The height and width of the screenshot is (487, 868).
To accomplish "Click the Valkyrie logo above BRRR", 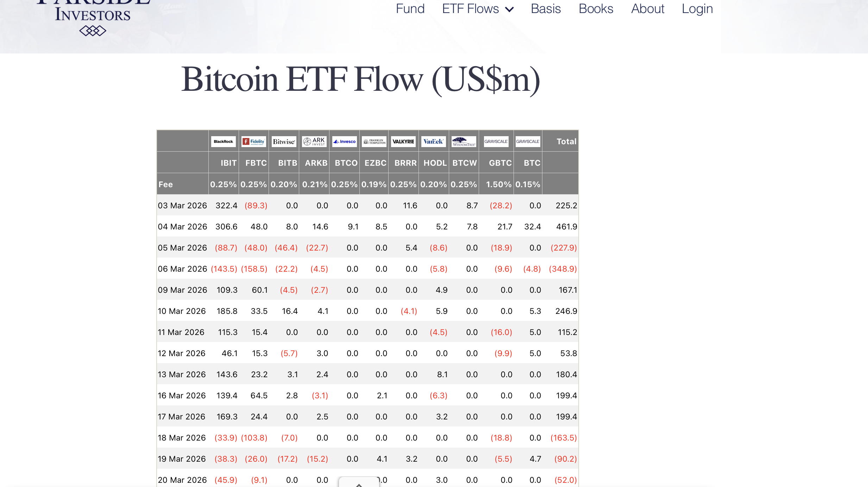I will click(x=403, y=141).
